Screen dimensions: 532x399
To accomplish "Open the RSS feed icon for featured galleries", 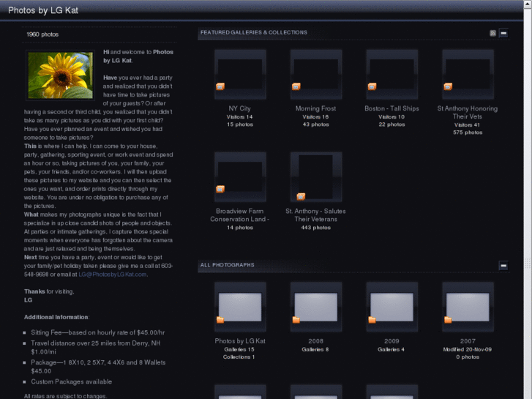I will click(x=492, y=33).
